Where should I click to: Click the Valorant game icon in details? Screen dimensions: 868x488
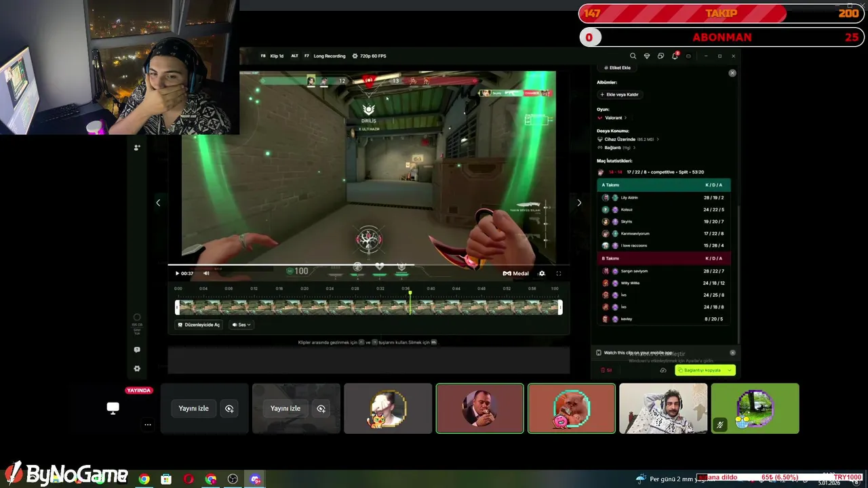(600, 118)
